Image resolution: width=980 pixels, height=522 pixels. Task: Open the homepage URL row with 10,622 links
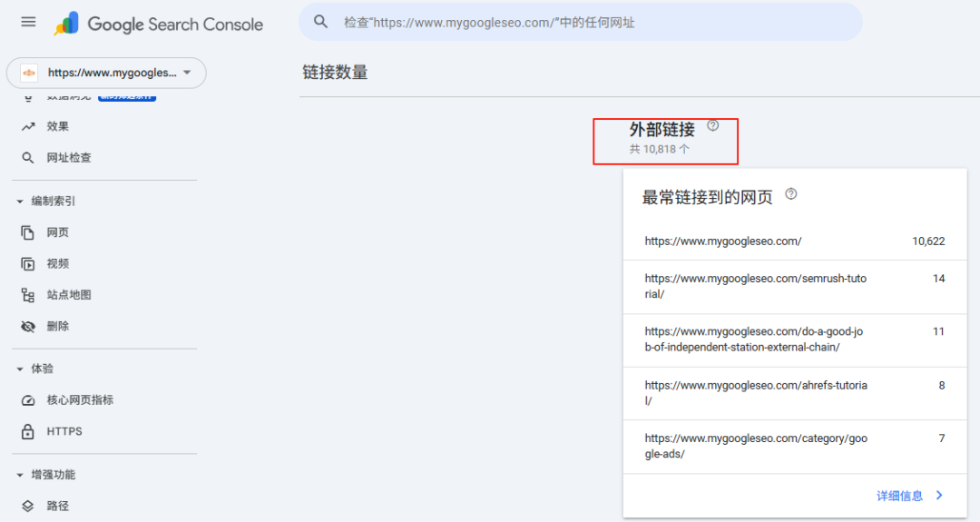(795, 241)
